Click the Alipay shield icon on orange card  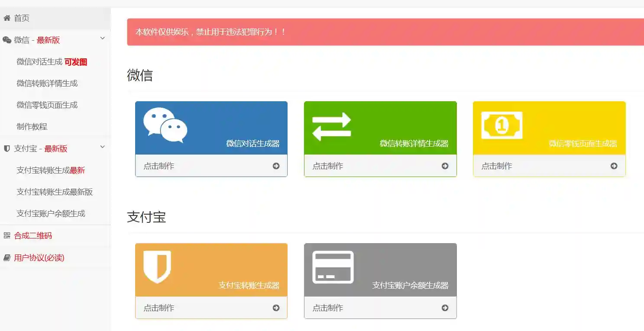point(157,267)
